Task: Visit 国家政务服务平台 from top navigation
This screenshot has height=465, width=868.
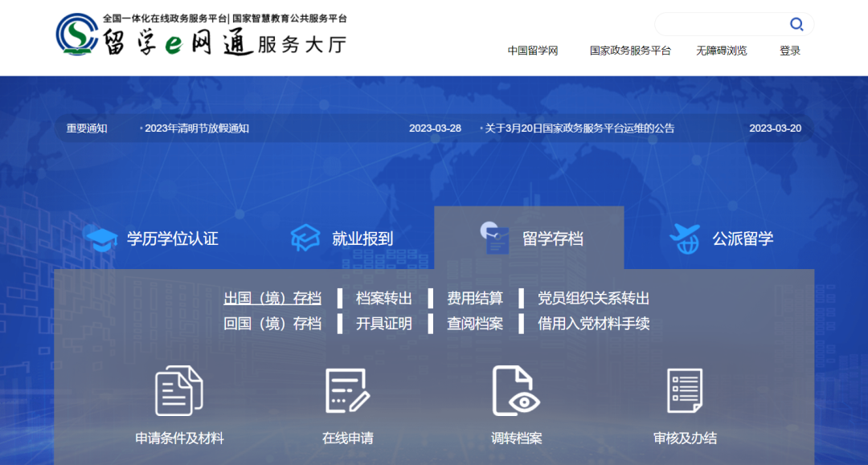Action: [x=629, y=50]
